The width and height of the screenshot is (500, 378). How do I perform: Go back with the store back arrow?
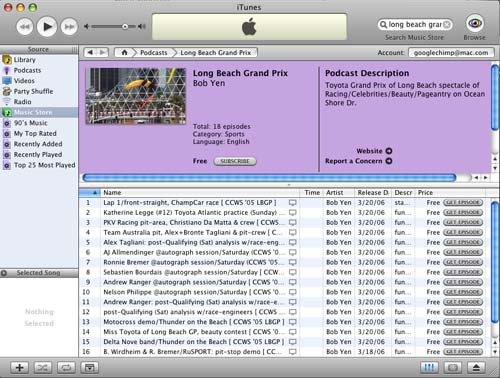[x=90, y=52]
